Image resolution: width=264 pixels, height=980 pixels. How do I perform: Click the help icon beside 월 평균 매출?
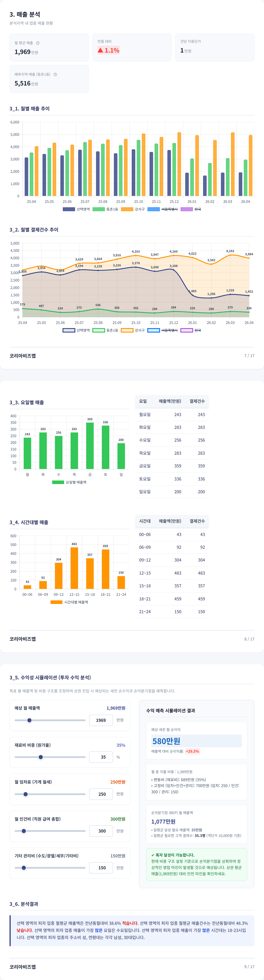38,43
